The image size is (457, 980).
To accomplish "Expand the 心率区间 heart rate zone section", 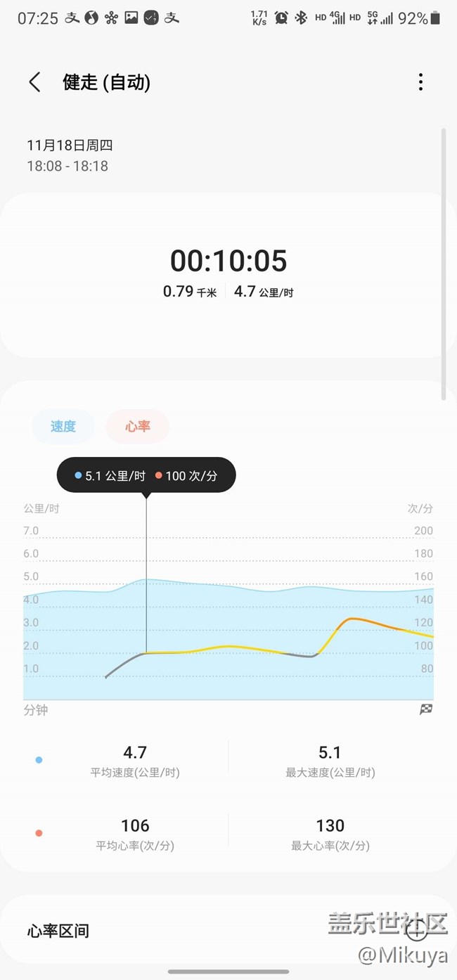I will (228, 931).
